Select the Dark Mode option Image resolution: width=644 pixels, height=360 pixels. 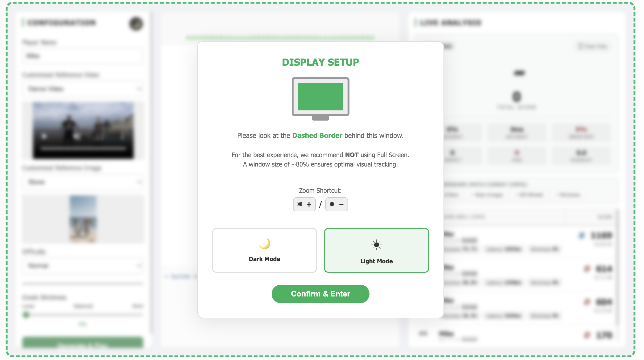click(x=264, y=250)
